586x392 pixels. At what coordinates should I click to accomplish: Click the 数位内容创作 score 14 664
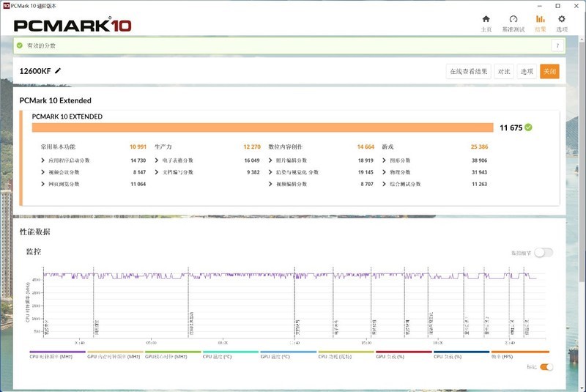coord(366,147)
